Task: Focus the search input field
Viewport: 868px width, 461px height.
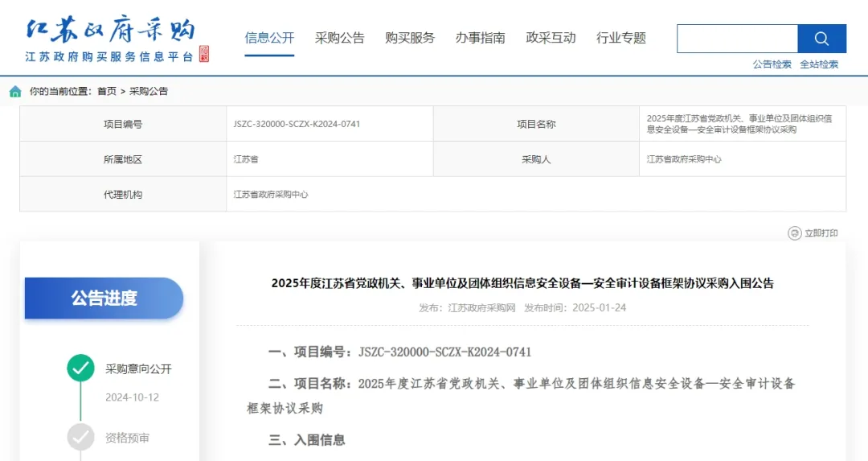Action: (737, 39)
